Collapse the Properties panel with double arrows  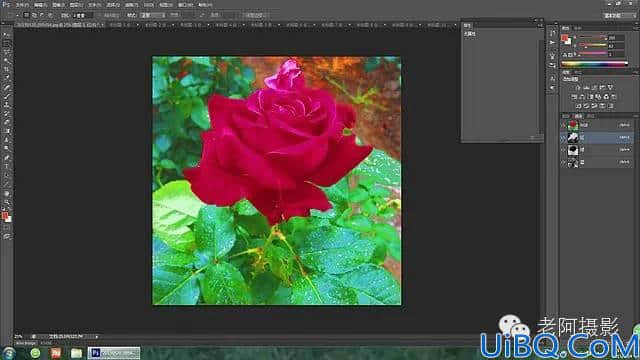(536, 20)
